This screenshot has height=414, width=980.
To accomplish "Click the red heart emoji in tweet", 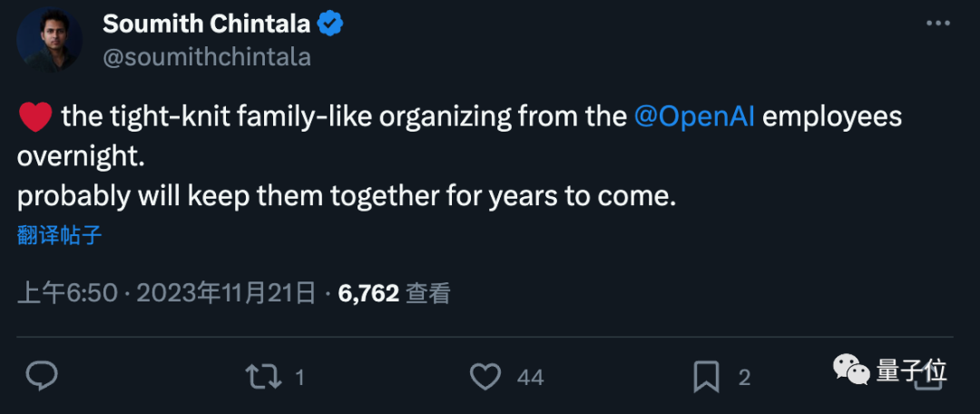I will (34, 117).
